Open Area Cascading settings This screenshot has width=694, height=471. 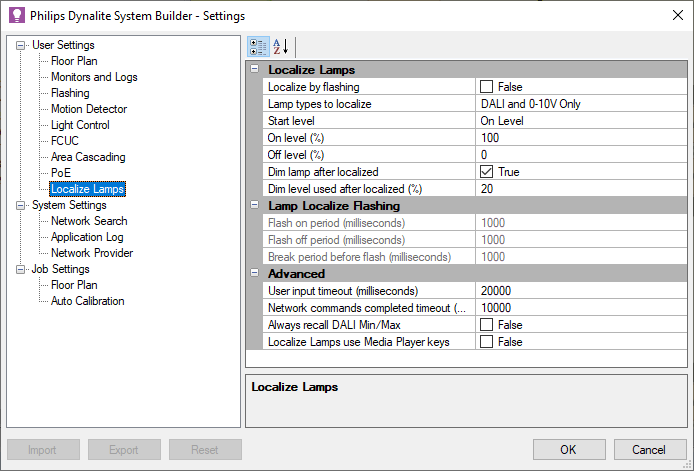click(x=88, y=157)
